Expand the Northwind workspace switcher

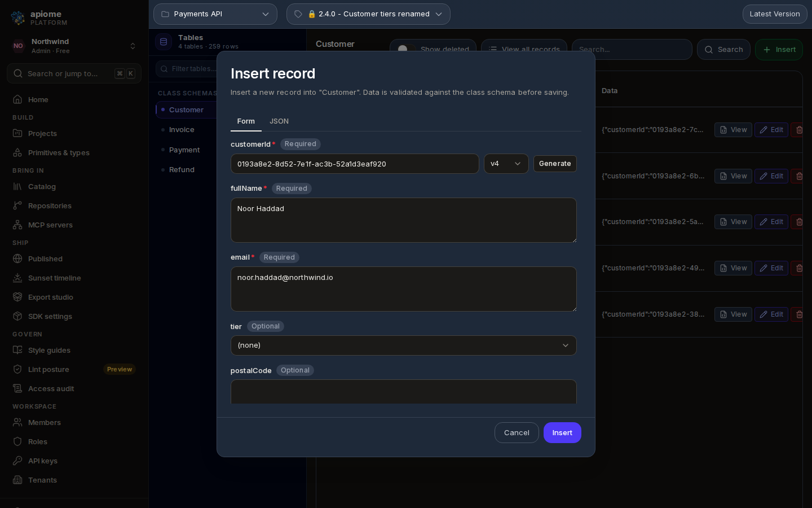pos(74,46)
